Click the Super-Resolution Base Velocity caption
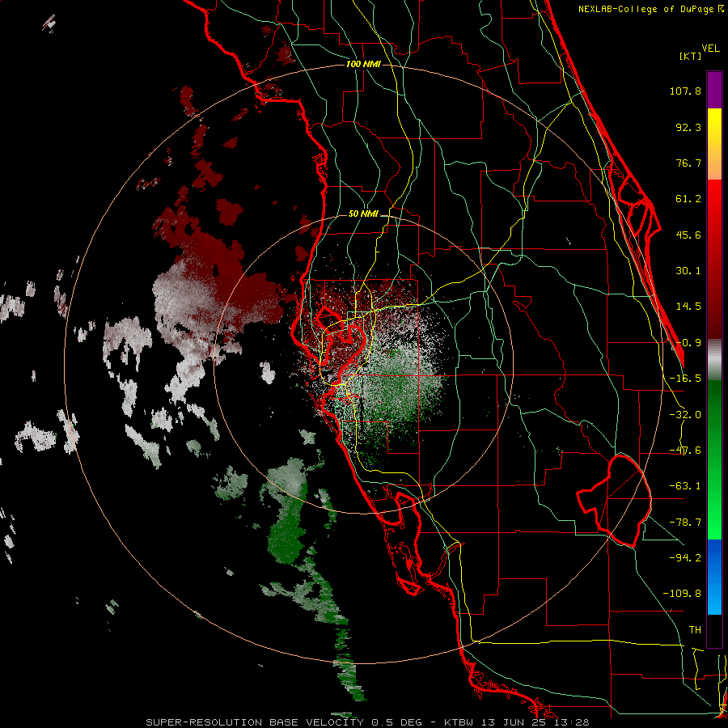Screen dimensions: 728x728 pos(367,722)
